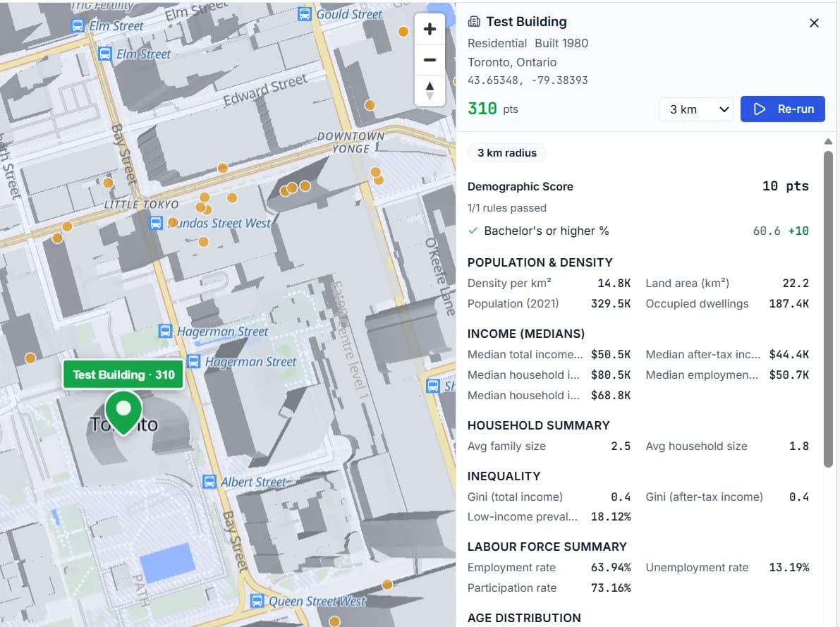Click the play icon inside the Re-run button

click(760, 109)
